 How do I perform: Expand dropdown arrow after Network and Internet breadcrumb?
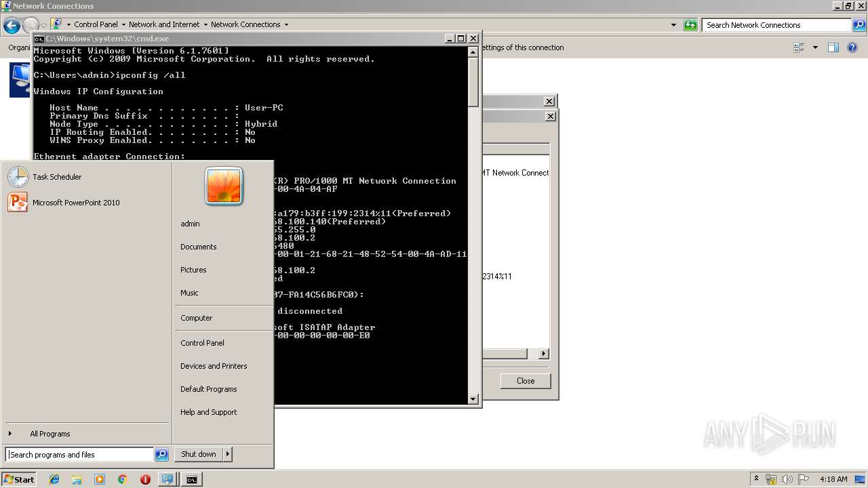pyautogui.click(x=205, y=24)
